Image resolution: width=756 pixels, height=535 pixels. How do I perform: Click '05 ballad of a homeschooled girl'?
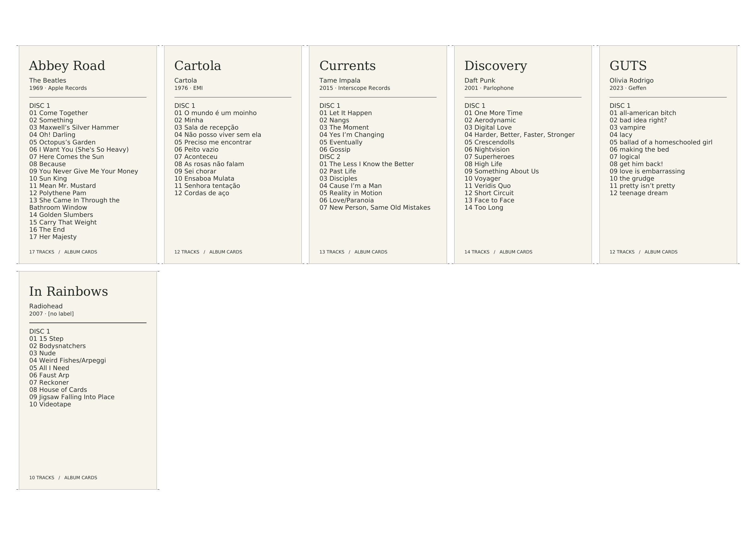[661, 142]
